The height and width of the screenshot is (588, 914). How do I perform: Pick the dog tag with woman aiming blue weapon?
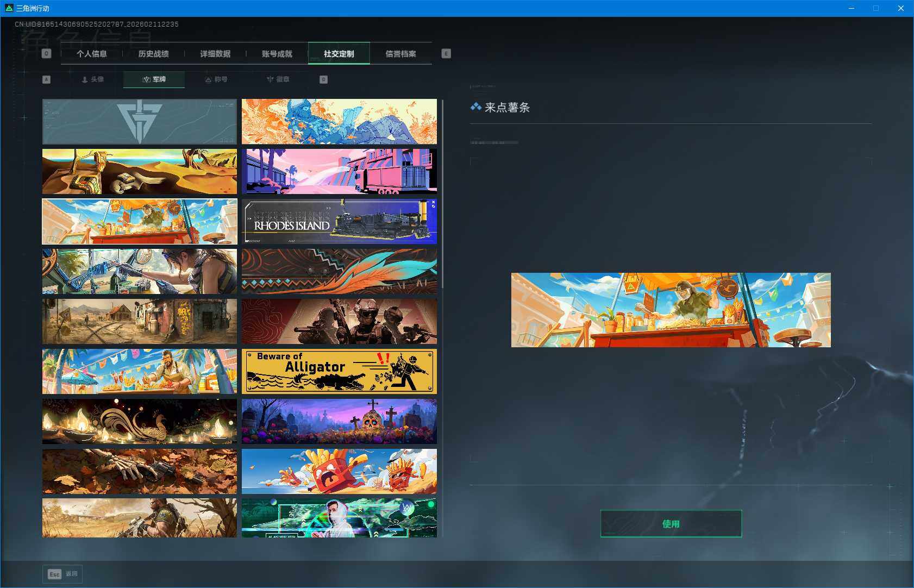pyautogui.click(x=140, y=272)
